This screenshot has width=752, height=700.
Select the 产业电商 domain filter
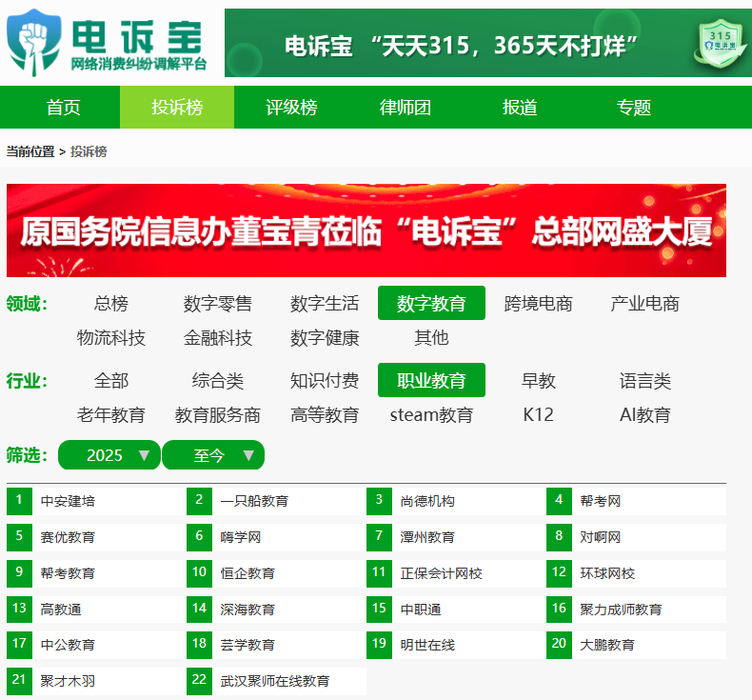[x=645, y=303]
